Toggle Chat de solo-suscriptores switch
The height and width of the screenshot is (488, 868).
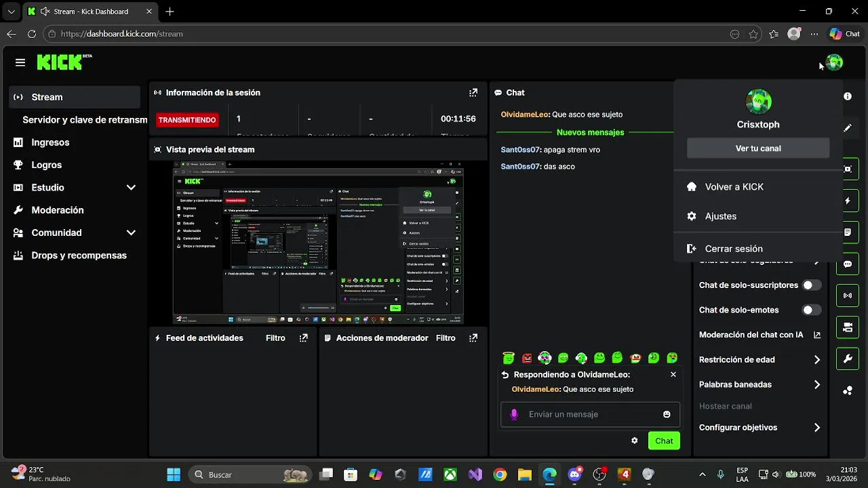[812, 285]
